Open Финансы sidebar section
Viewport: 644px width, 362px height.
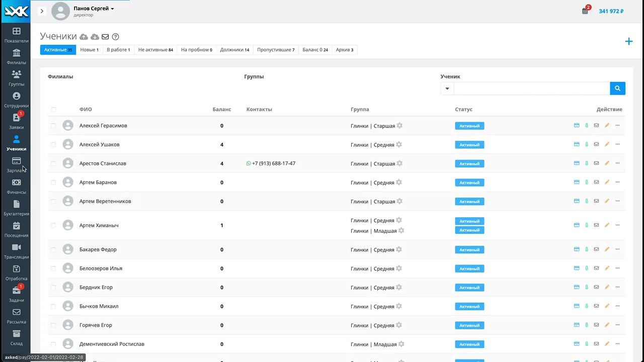(x=16, y=187)
